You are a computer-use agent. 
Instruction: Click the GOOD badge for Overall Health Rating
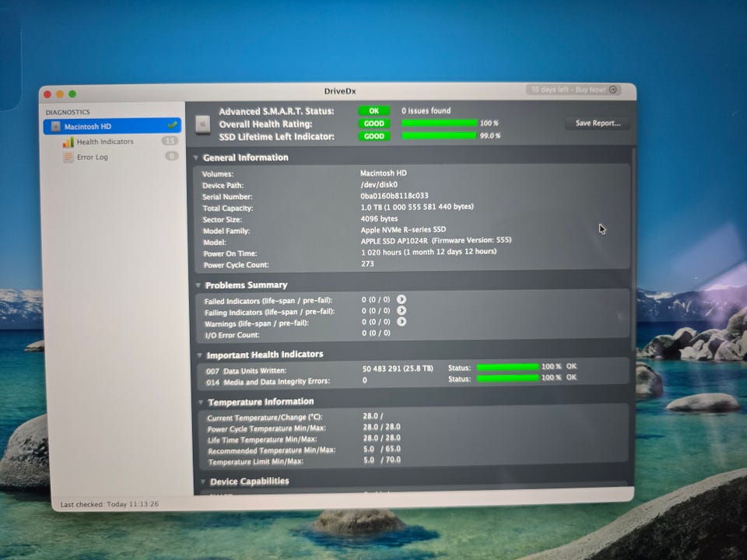point(374,124)
